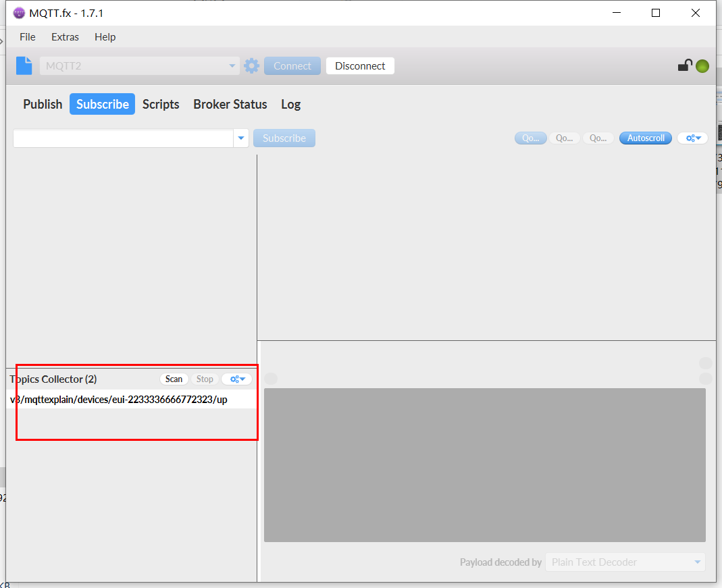This screenshot has height=588, width=722.
Task: Open the Extras menu
Action: point(65,37)
